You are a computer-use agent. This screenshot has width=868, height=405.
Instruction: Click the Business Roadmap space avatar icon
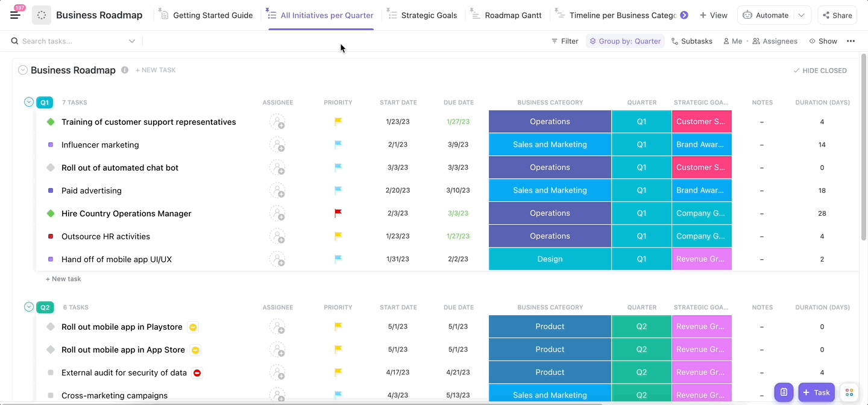click(42, 15)
